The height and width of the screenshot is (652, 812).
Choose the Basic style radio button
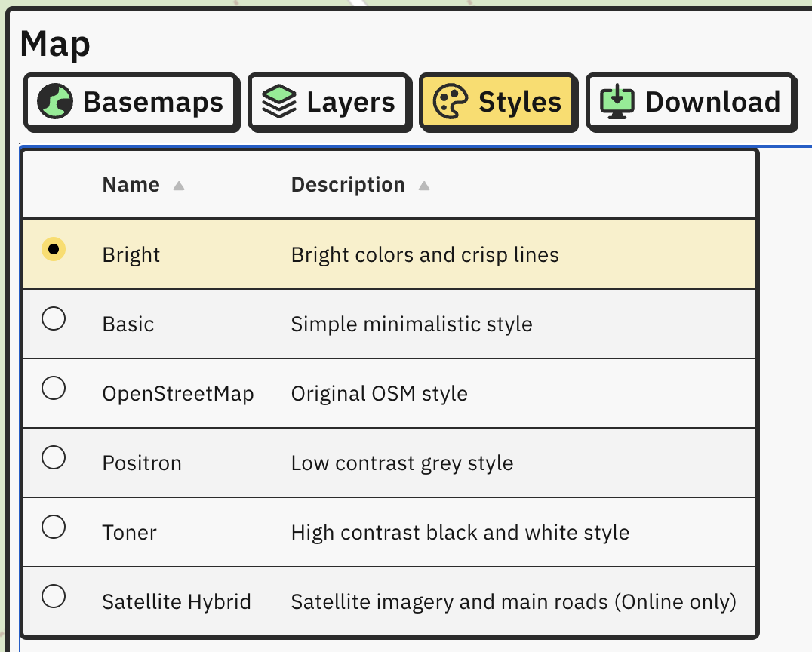(x=54, y=318)
